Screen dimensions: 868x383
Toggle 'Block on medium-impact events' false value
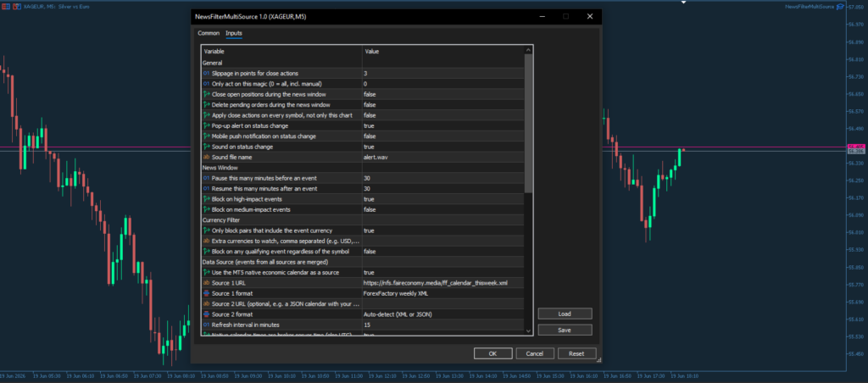442,210
